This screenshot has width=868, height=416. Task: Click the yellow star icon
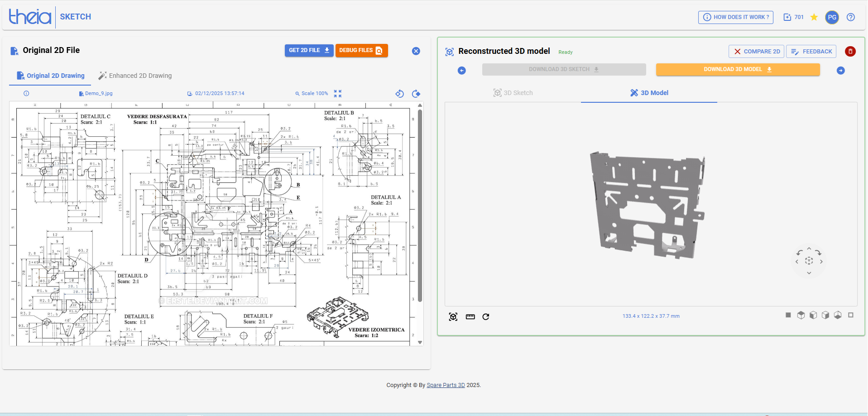(814, 17)
